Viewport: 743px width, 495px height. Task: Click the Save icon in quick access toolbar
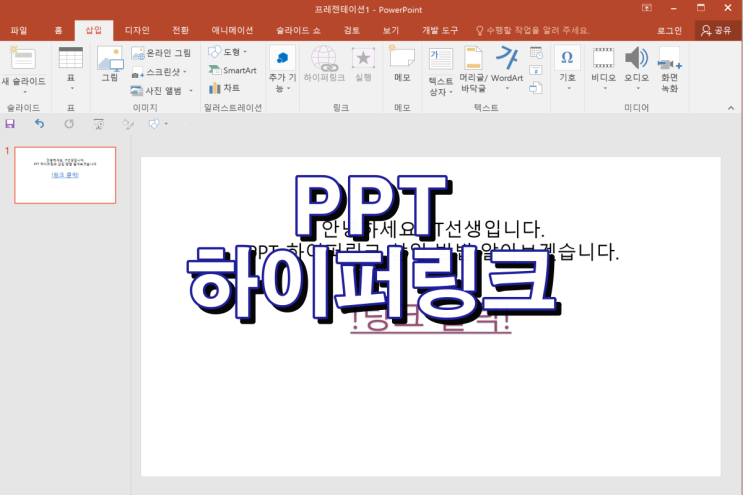click(x=10, y=124)
